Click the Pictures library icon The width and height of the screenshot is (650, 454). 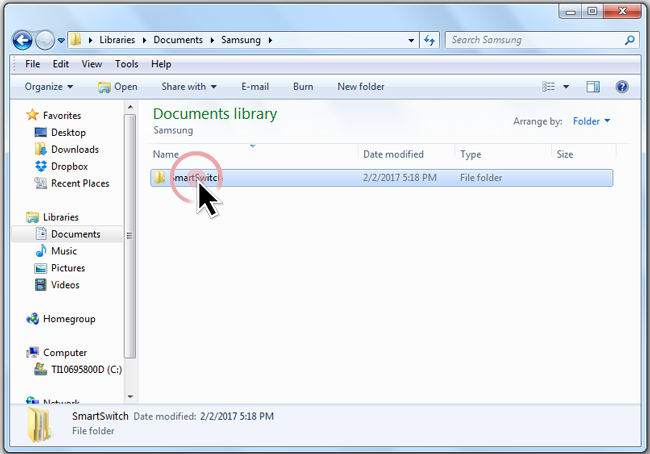coord(41,268)
